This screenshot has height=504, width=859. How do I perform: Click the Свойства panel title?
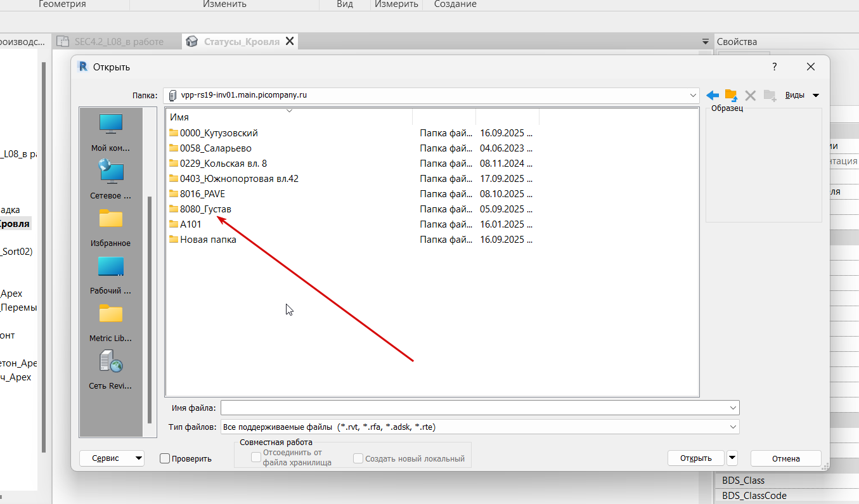tap(737, 42)
